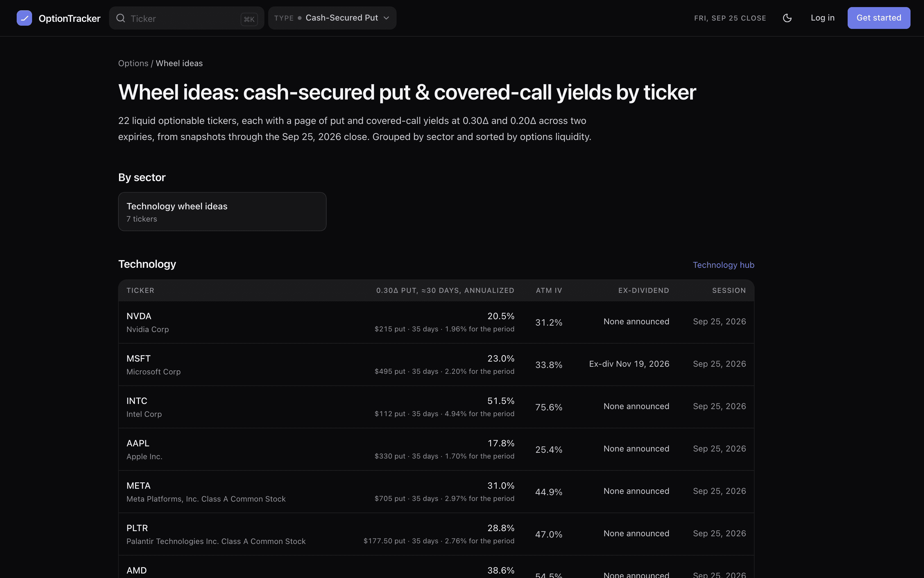Click the search magnifier icon
924x578 pixels.
121,18
